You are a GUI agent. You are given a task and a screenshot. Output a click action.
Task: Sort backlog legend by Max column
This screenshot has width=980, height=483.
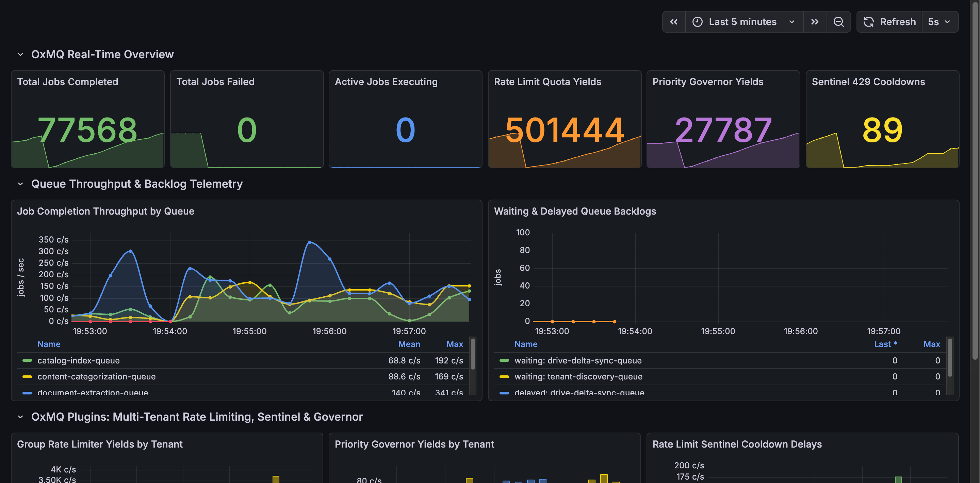pos(932,344)
